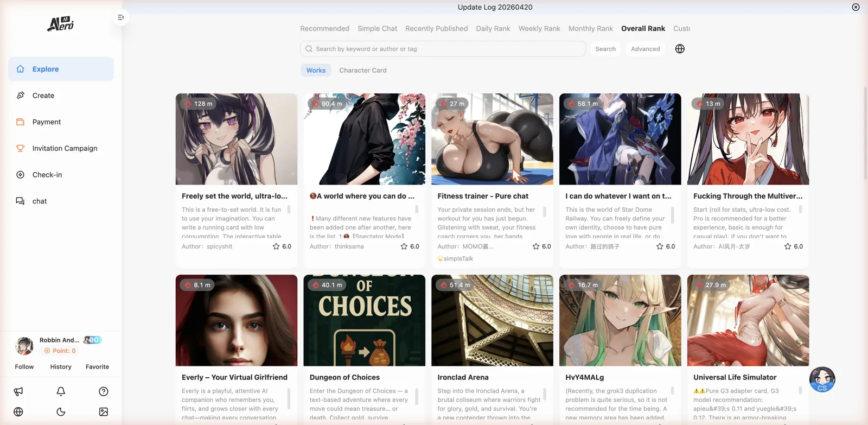
Task: Open the Dungeon of Choices thumbnail
Action: (x=364, y=320)
